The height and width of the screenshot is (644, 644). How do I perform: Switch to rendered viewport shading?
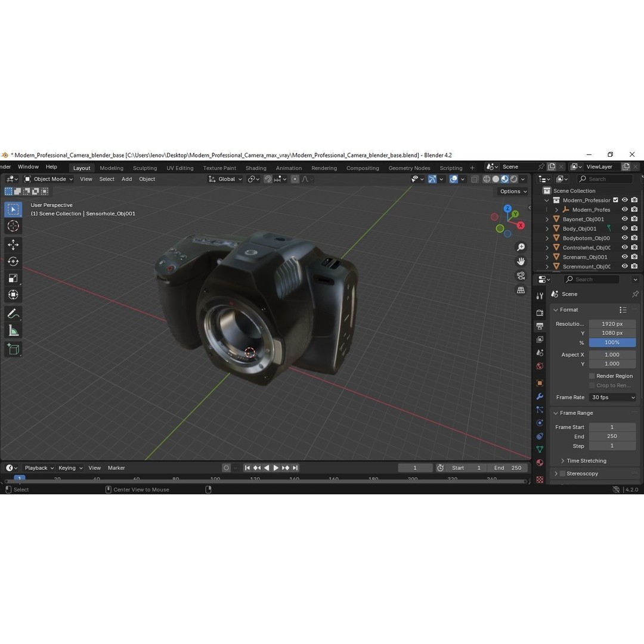click(x=514, y=179)
